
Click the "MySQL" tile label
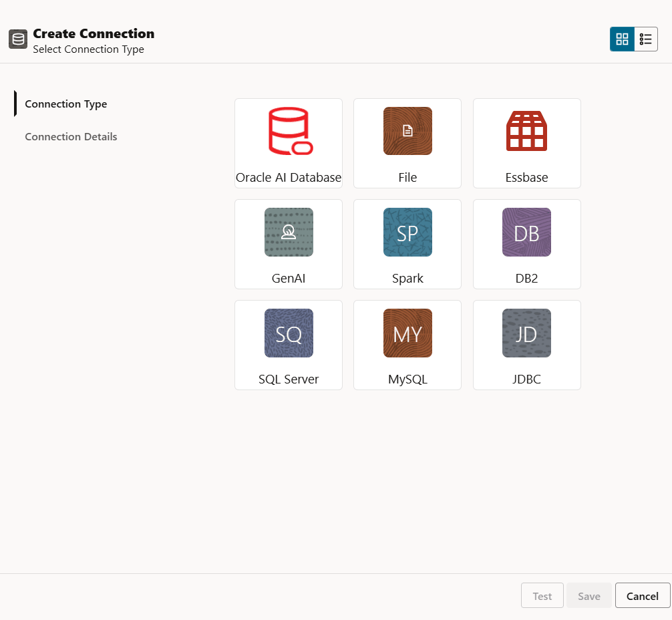click(407, 379)
